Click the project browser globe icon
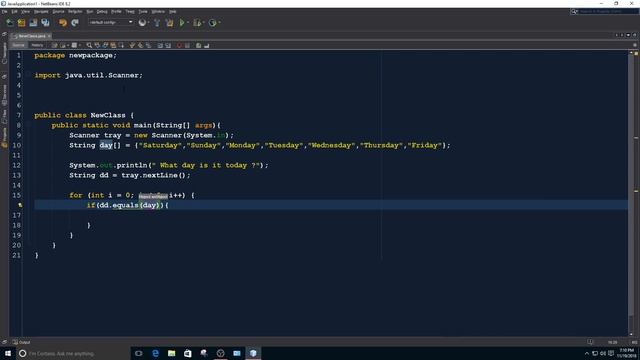Viewport: 640px width, 360px height. (x=142, y=23)
